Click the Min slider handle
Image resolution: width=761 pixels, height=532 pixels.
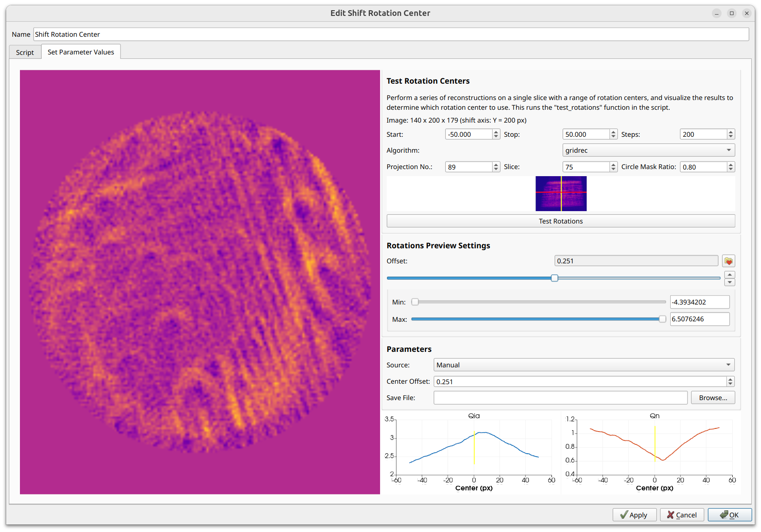click(x=415, y=302)
